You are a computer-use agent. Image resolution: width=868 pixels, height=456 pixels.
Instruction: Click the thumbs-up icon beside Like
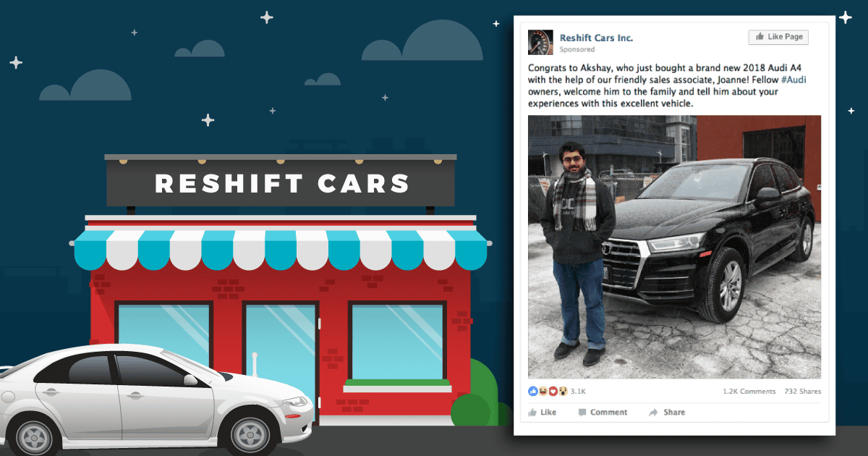(533, 413)
